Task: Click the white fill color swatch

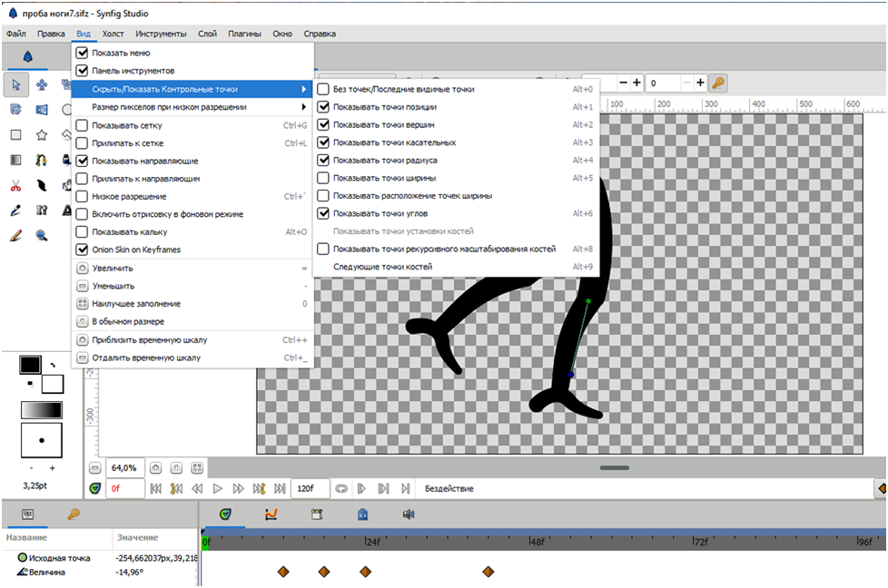Action: tap(52, 384)
